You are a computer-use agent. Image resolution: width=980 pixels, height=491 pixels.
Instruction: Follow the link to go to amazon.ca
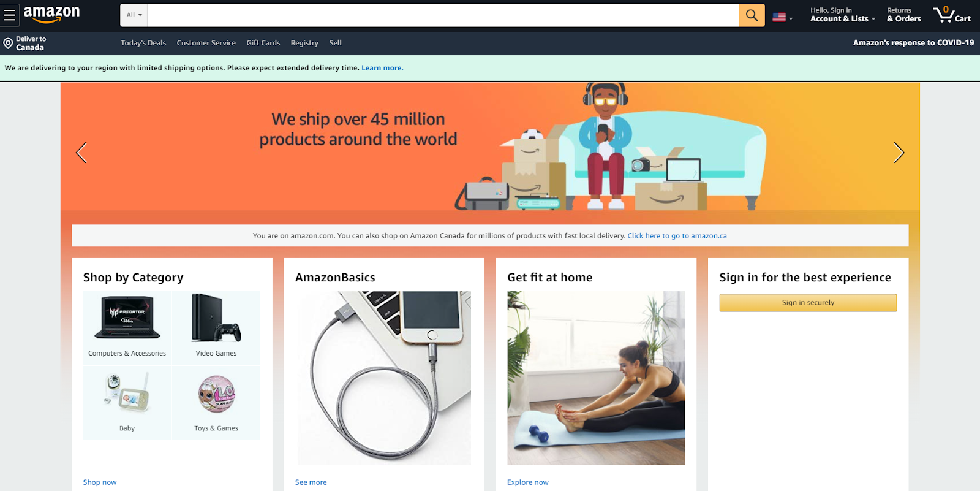(x=677, y=235)
